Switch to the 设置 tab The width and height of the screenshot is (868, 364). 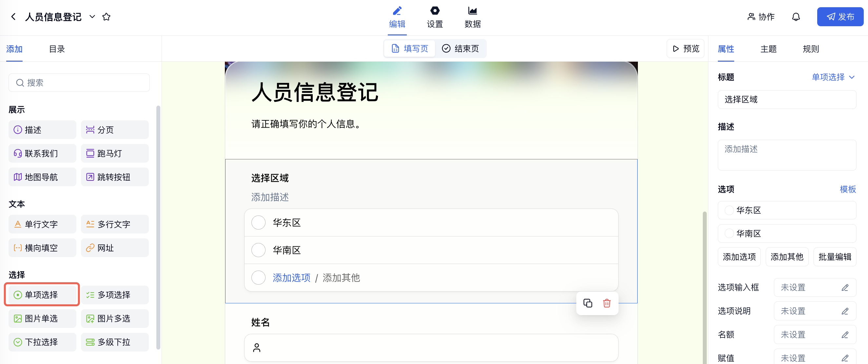[435, 17]
